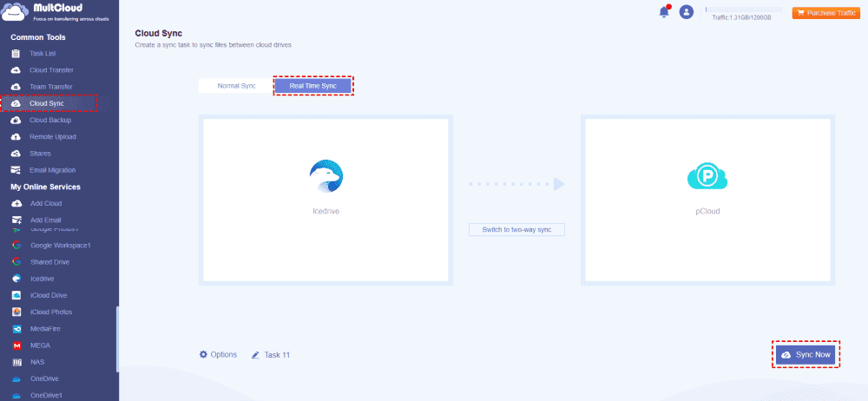Click the Traffic:1.31GB/1200GB text
The image size is (868, 401).
click(742, 17)
